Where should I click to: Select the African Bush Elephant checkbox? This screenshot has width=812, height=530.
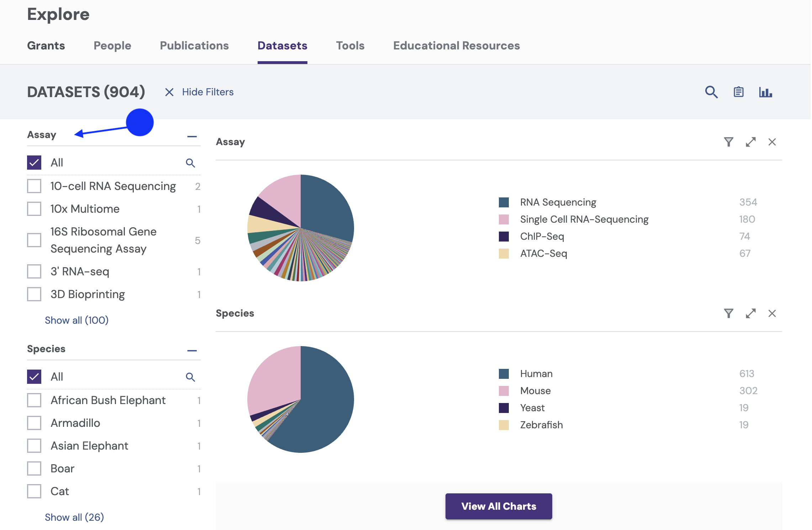34,400
